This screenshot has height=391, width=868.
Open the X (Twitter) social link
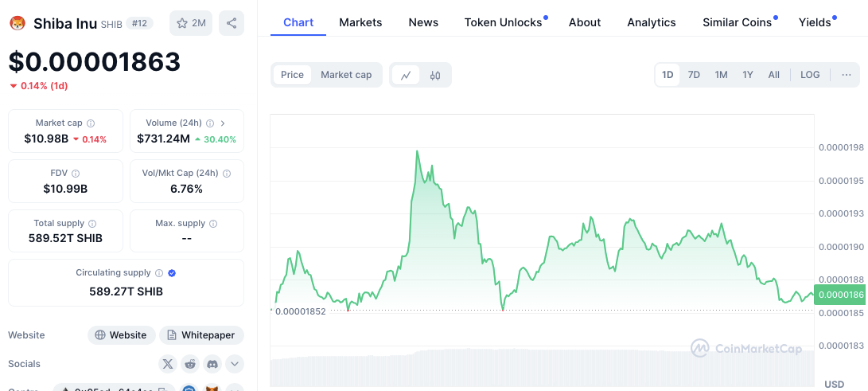169,364
